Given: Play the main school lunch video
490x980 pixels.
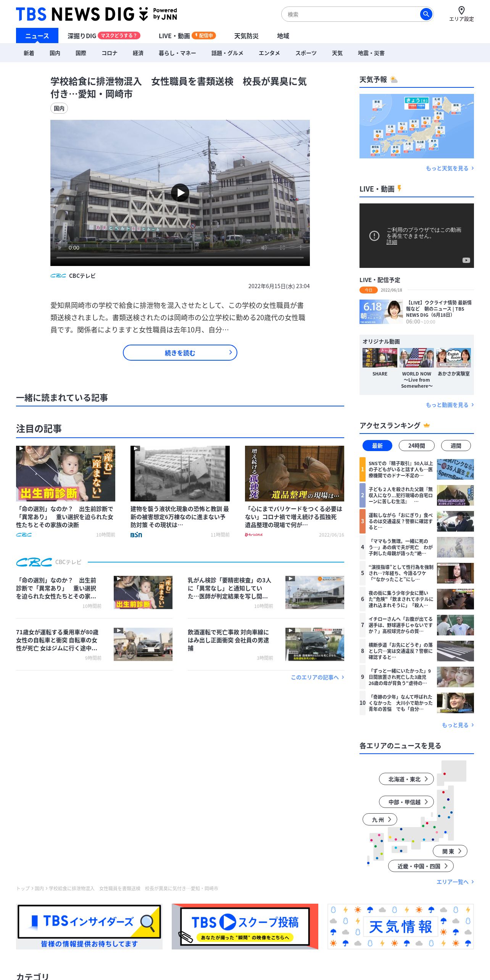Looking at the screenshot, I should [180, 193].
